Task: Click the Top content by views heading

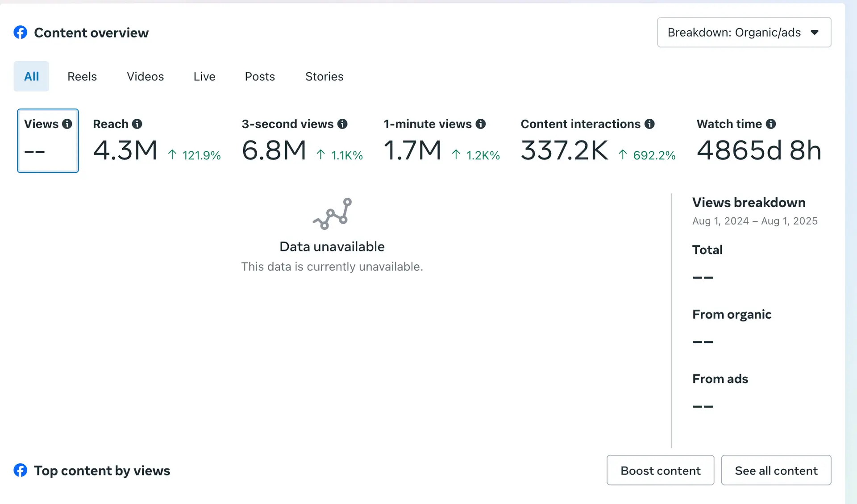Action: [x=102, y=471]
